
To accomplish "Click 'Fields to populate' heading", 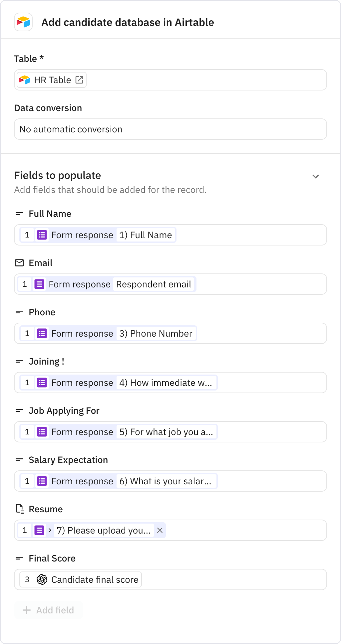I will click(x=58, y=175).
